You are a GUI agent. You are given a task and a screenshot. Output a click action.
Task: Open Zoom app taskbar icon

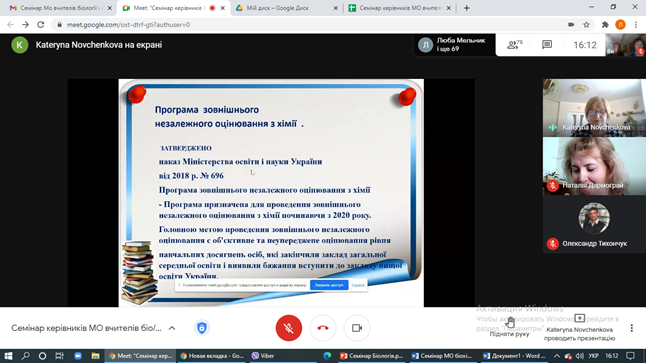pos(78,356)
